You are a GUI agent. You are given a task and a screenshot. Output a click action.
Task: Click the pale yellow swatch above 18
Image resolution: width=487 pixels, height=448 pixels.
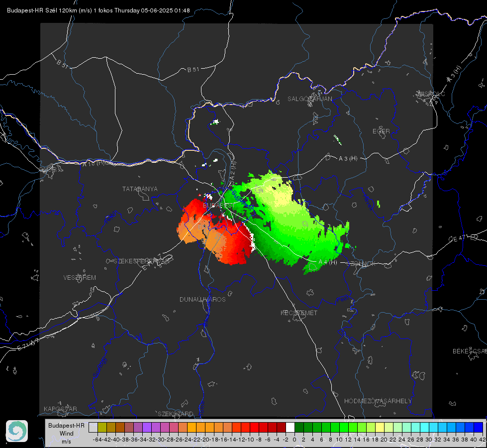(x=380, y=427)
